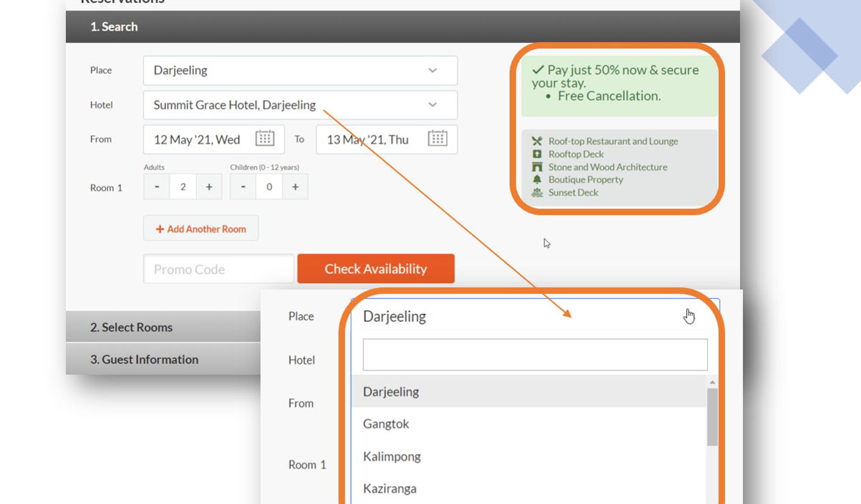This screenshot has height=504, width=861.
Task: Click the Stone and Wood Architecture icon
Action: (537, 167)
